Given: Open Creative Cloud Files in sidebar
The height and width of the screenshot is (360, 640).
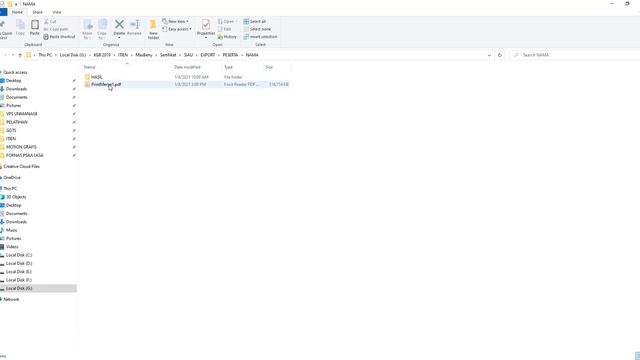Looking at the screenshot, I should pyautogui.click(x=20, y=167).
